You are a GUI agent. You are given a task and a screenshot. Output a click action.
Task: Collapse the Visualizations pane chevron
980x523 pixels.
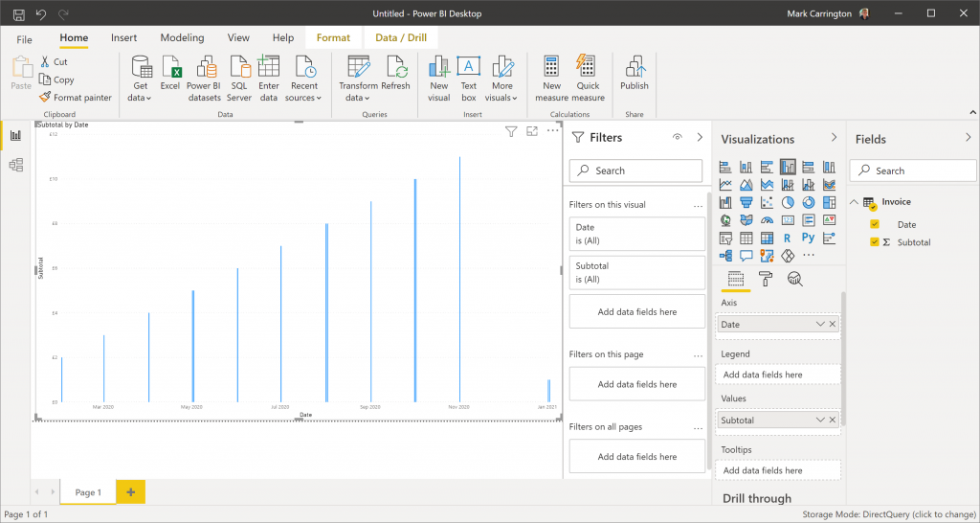(834, 138)
